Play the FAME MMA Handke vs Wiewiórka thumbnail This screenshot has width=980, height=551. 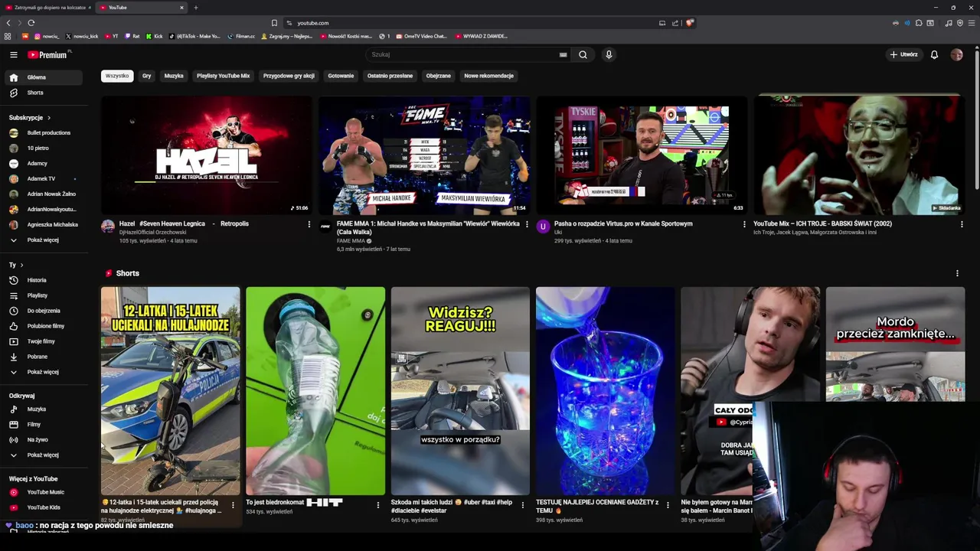(x=424, y=155)
